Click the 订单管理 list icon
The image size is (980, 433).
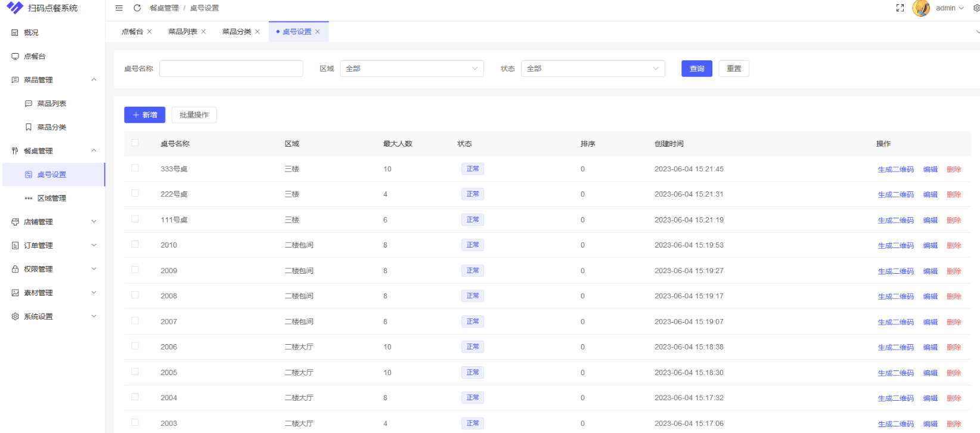(x=15, y=245)
